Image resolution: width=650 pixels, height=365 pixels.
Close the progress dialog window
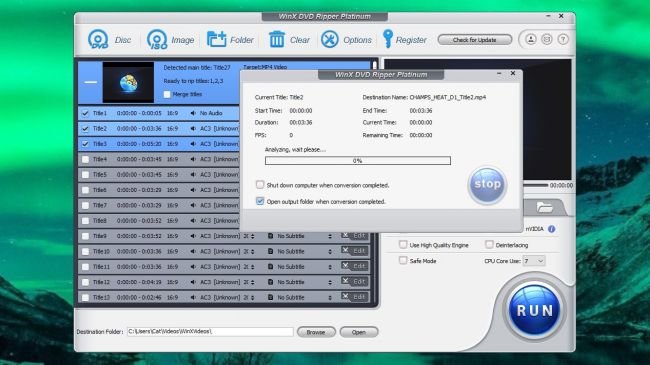coord(513,73)
